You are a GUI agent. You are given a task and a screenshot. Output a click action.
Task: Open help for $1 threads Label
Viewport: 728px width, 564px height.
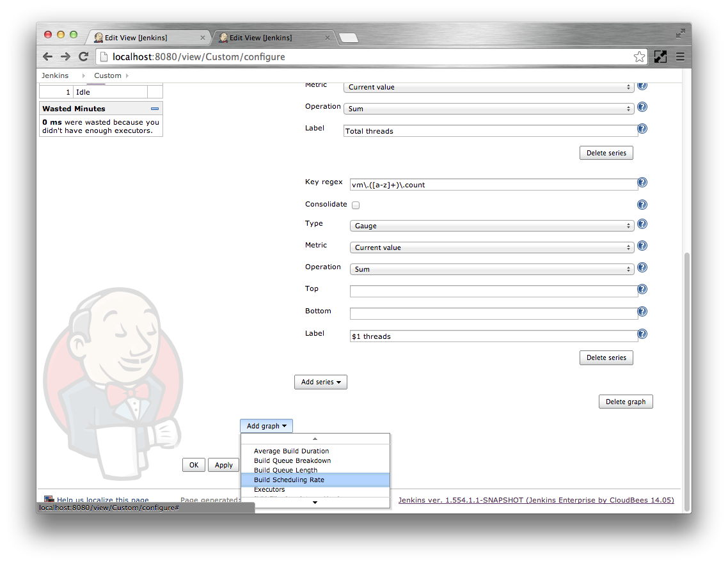point(642,334)
